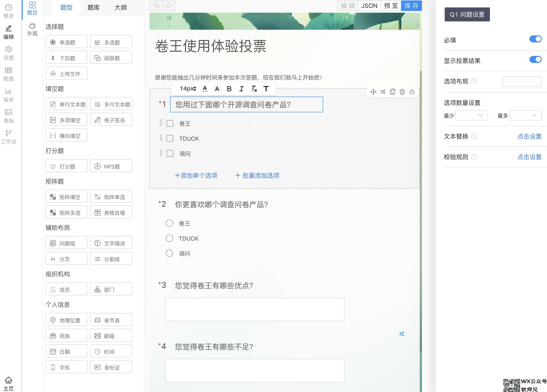Screen dimensions: 547x392
Task: Click the move question icon
Action: 373,92
